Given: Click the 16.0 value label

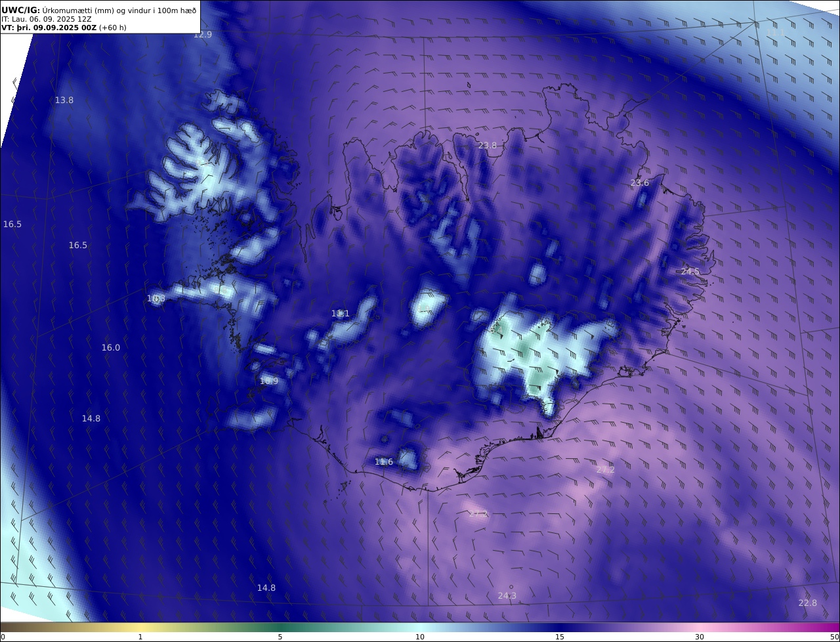Looking at the screenshot, I should pos(111,347).
